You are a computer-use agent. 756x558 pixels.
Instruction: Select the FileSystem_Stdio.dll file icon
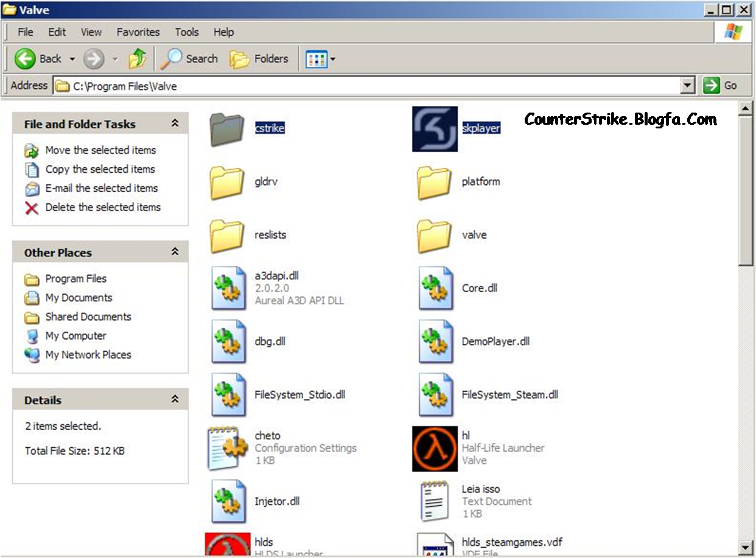tap(228, 394)
